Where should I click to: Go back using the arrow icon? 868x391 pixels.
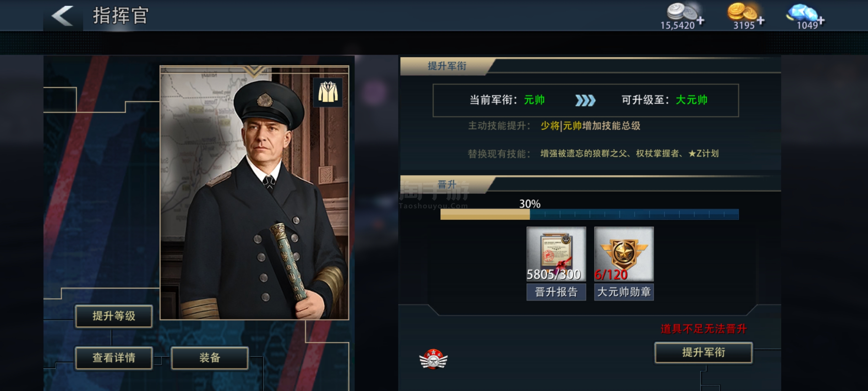(x=62, y=16)
